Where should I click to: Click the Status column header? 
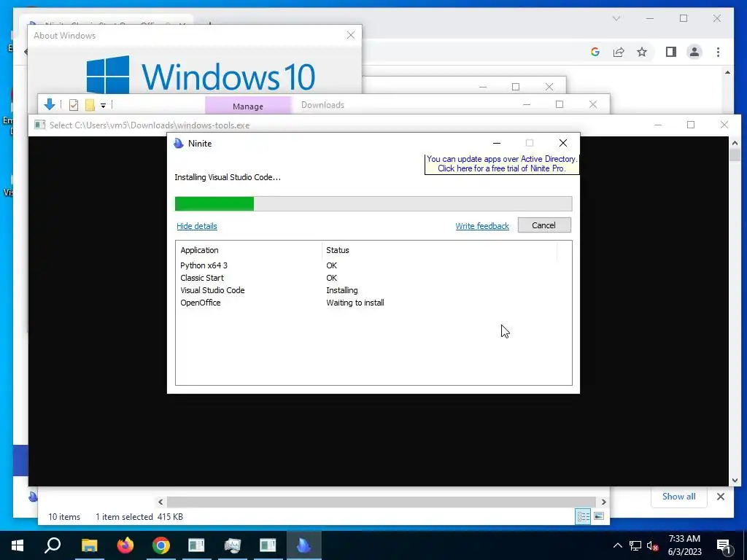coord(439,251)
